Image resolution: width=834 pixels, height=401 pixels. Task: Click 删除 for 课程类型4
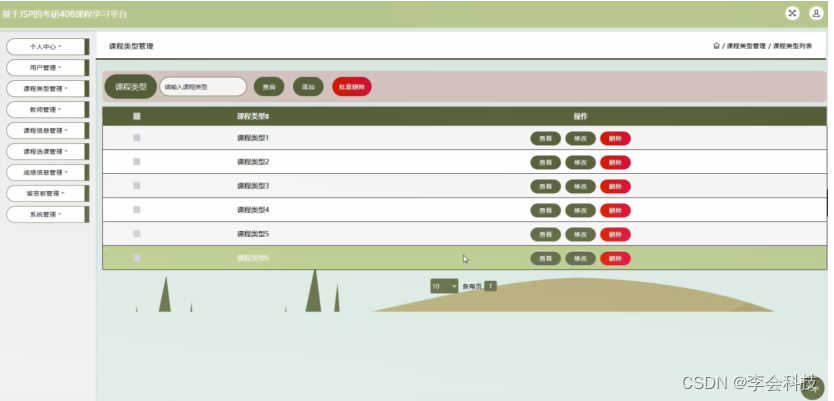tap(615, 210)
